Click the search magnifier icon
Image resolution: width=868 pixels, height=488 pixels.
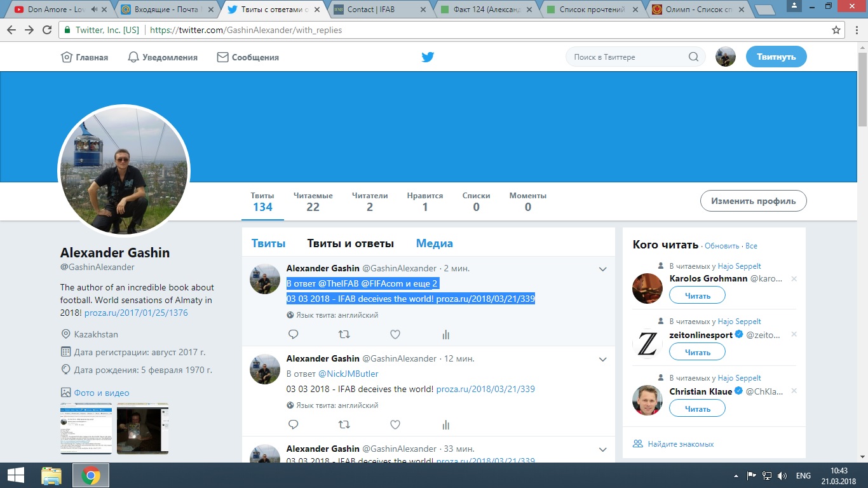click(x=693, y=57)
